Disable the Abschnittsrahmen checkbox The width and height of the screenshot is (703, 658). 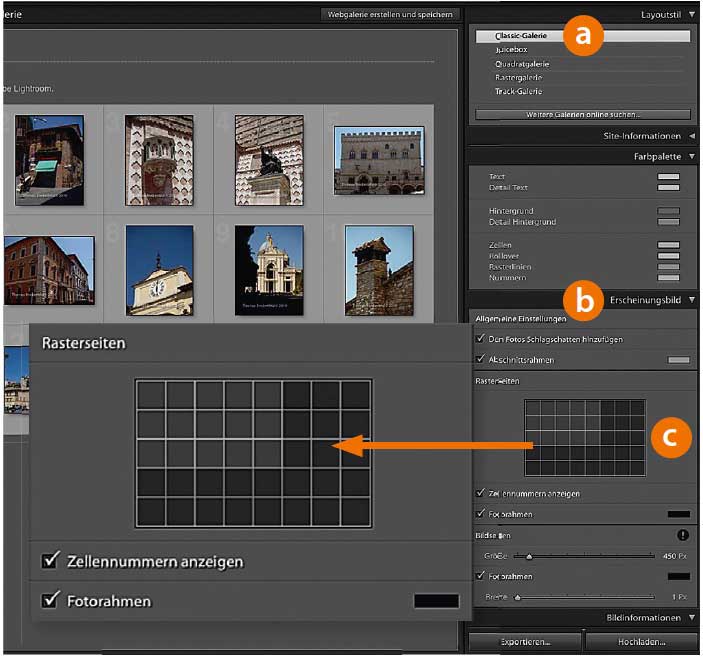tap(481, 358)
